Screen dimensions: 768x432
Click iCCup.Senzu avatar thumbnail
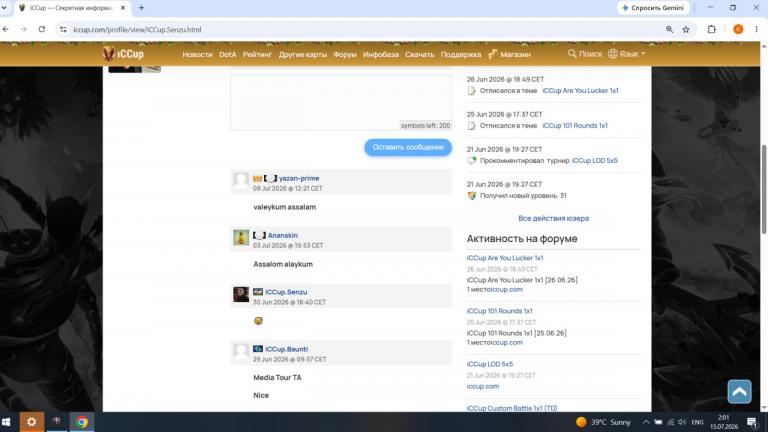(x=241, y=294)
